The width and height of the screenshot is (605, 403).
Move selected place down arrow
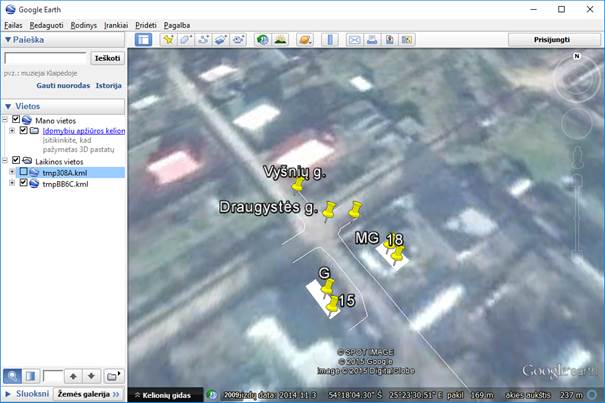click(91, 376)
